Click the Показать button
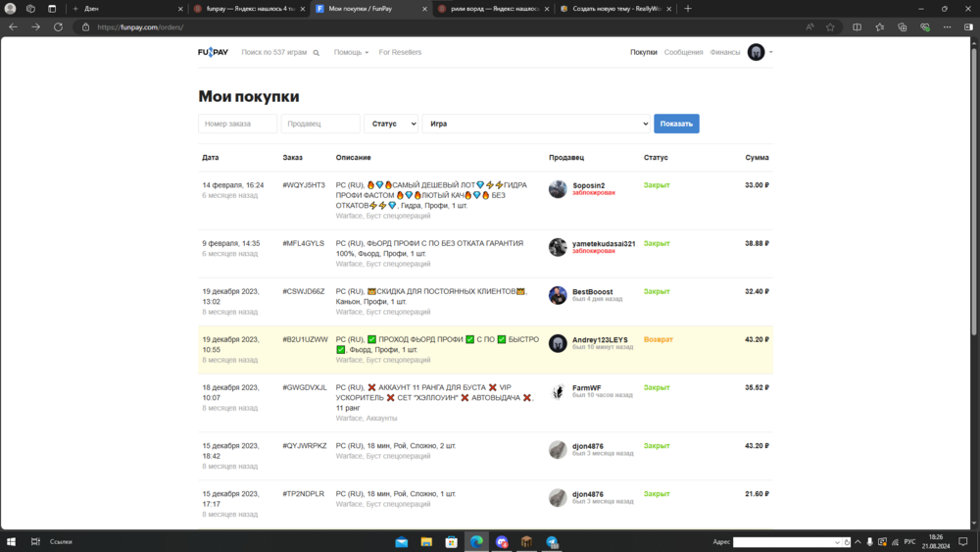Screen dimensions: 980x552 pyautogui.click(x=676, y=124)
